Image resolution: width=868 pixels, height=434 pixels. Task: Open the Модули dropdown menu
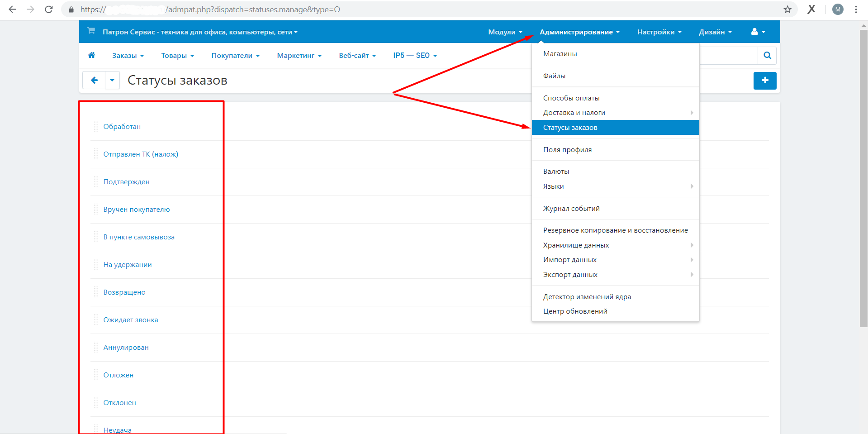click(505, 32)
